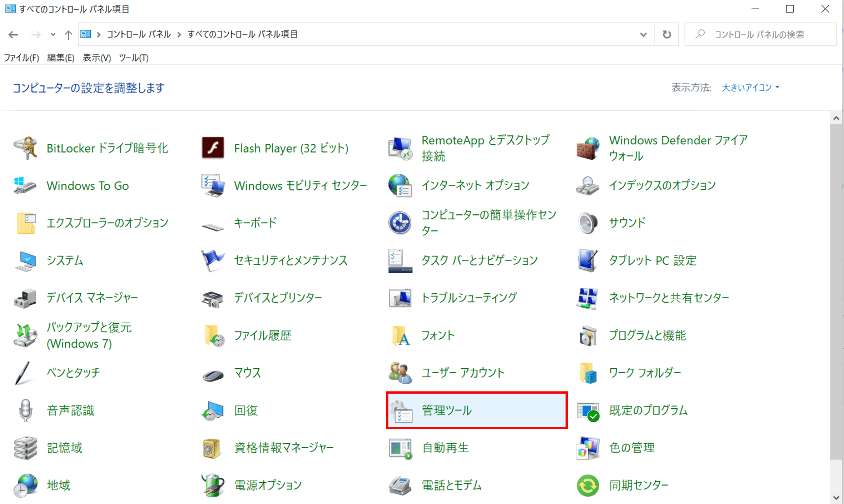The image size is (844, 504).
Task: Click the コントロール パネル breadcrumb
Action: (139, 35)
